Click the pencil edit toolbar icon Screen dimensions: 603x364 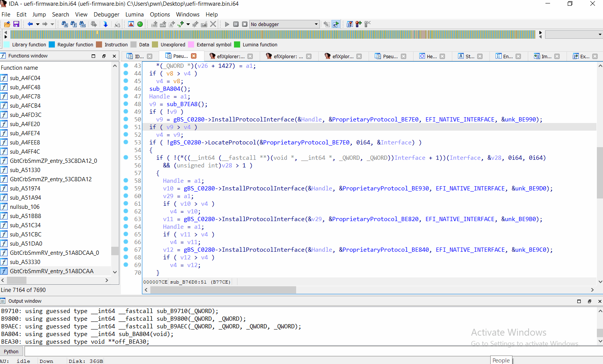204,24
